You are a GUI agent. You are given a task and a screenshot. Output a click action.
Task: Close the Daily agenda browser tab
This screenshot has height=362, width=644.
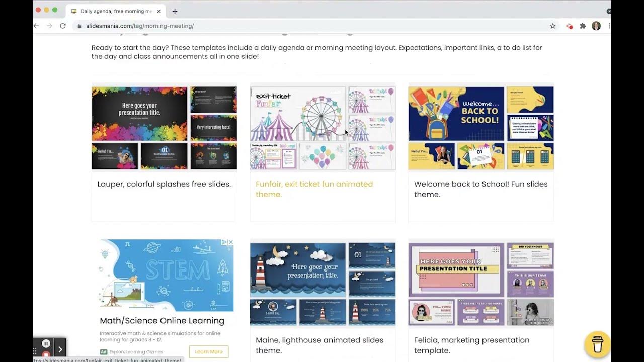coord(159,11)
